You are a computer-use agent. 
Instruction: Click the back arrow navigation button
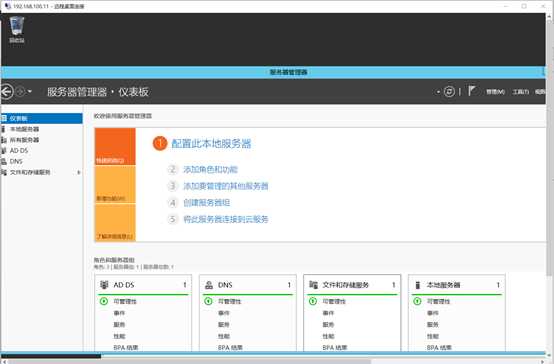click(x=6, y=92)
